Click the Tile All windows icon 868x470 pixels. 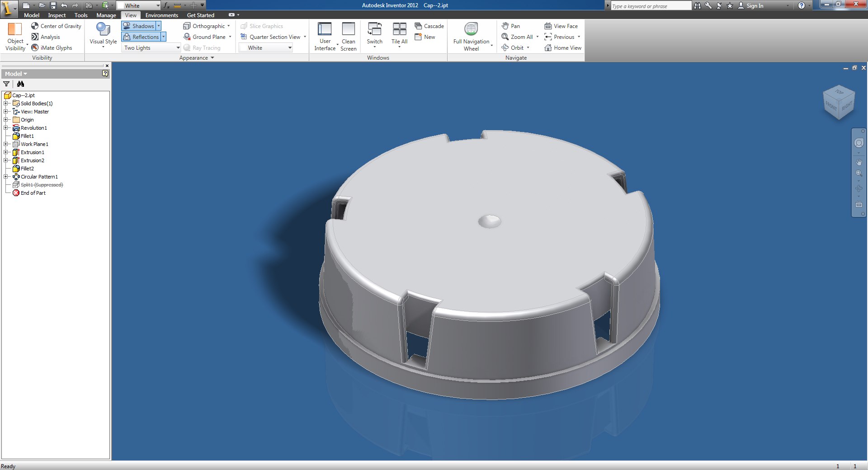pos(399,29)
